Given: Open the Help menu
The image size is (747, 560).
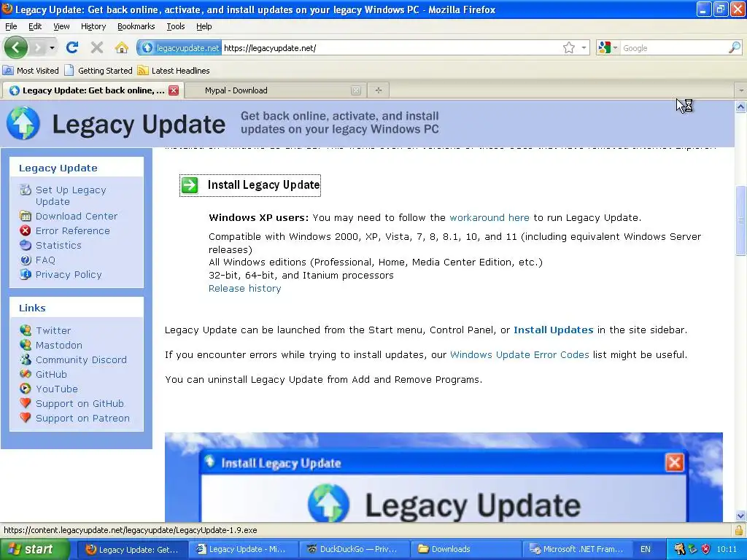Looking at the screenshot, I should click(x=204, y=26).
